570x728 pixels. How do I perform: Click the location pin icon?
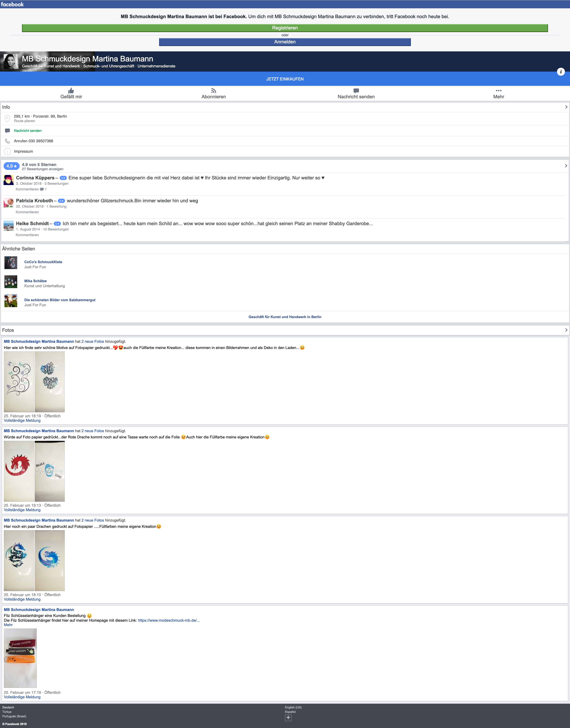tap(7, 119)
